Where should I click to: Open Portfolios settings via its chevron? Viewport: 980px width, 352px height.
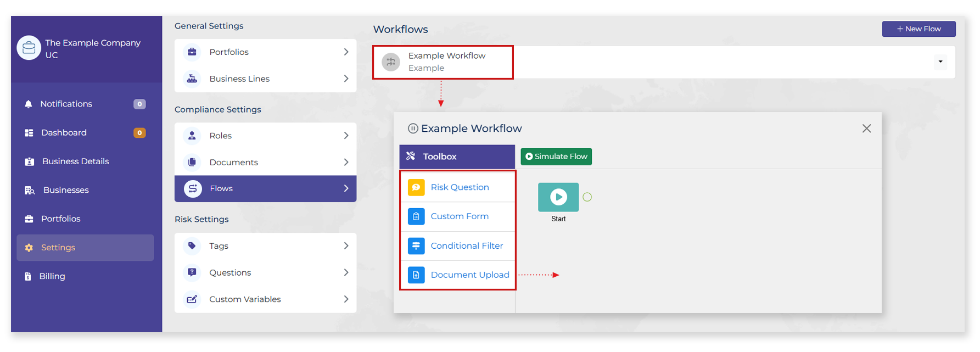click(346, 52)
